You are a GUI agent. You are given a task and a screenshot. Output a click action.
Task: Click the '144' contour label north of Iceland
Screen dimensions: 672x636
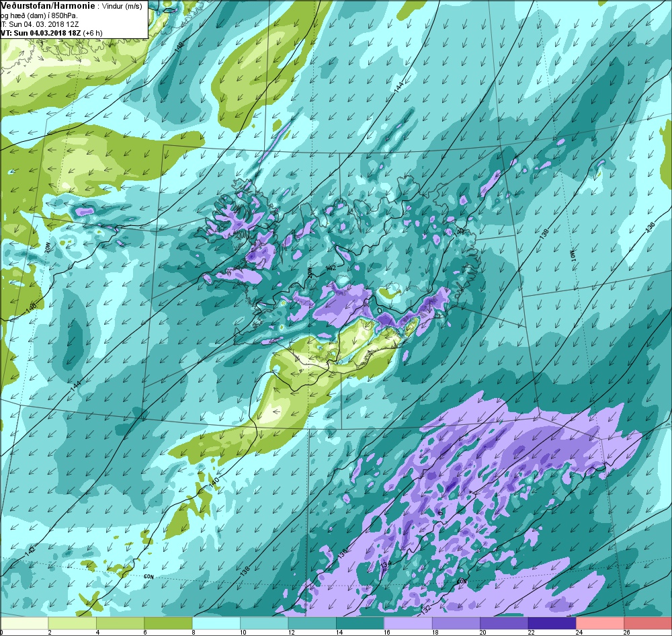tap(398, 87)
